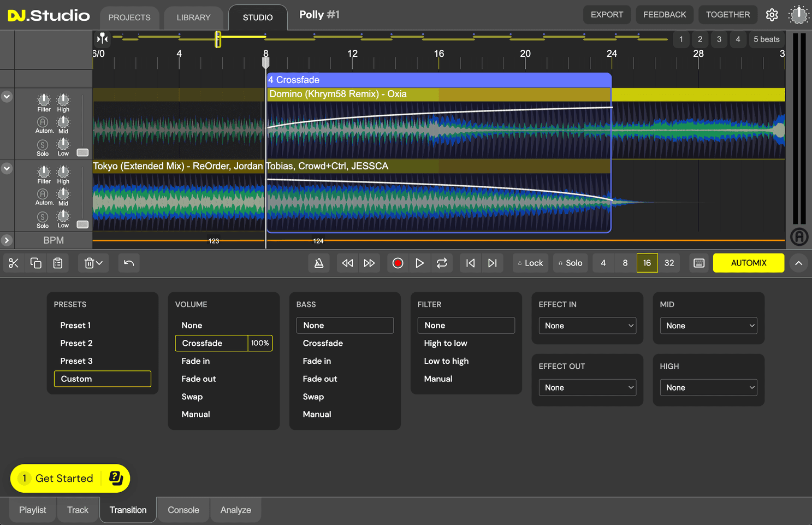Collapse the Tokyo track lane

[7, 168]
